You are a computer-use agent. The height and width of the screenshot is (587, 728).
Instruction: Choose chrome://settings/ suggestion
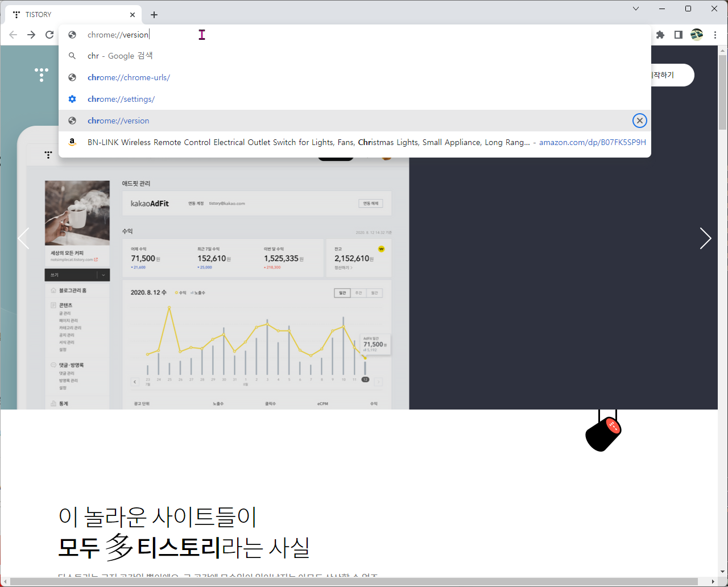pyautogui.click(x=355, y=99)
